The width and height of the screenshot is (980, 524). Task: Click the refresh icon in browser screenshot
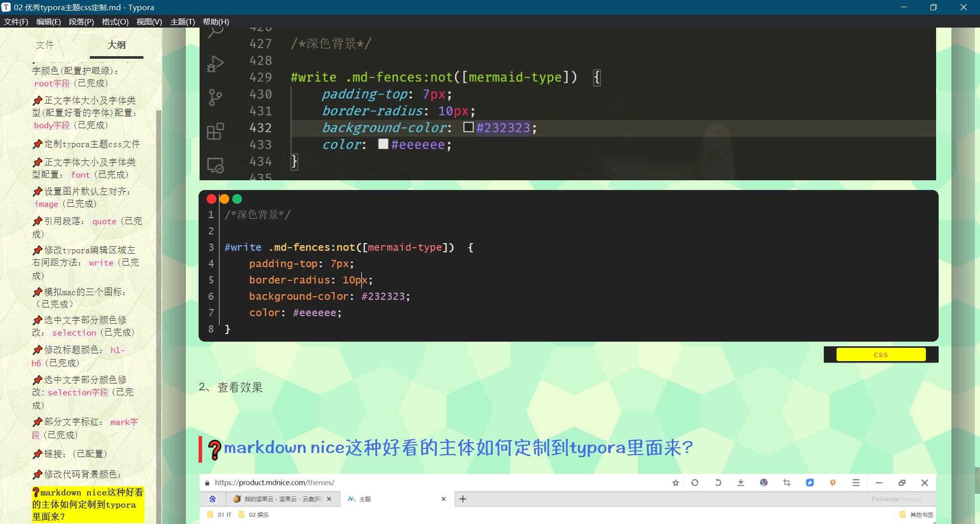click(695, 483)
